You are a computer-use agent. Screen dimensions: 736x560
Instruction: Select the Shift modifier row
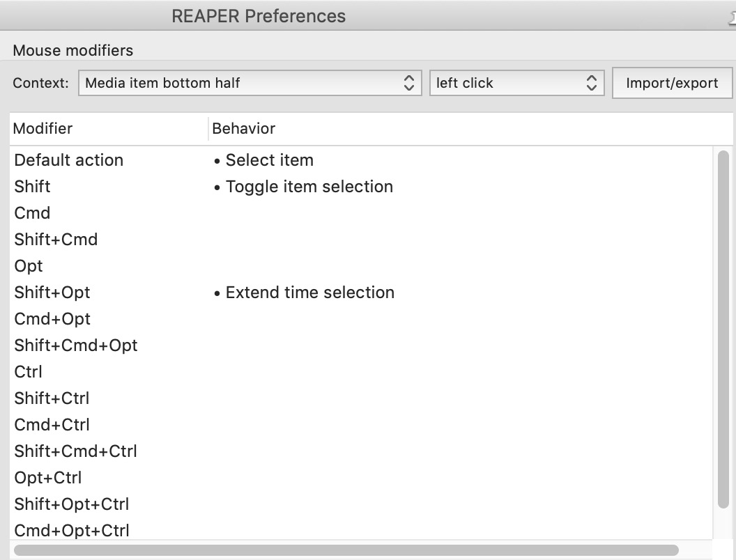point(360,187)
